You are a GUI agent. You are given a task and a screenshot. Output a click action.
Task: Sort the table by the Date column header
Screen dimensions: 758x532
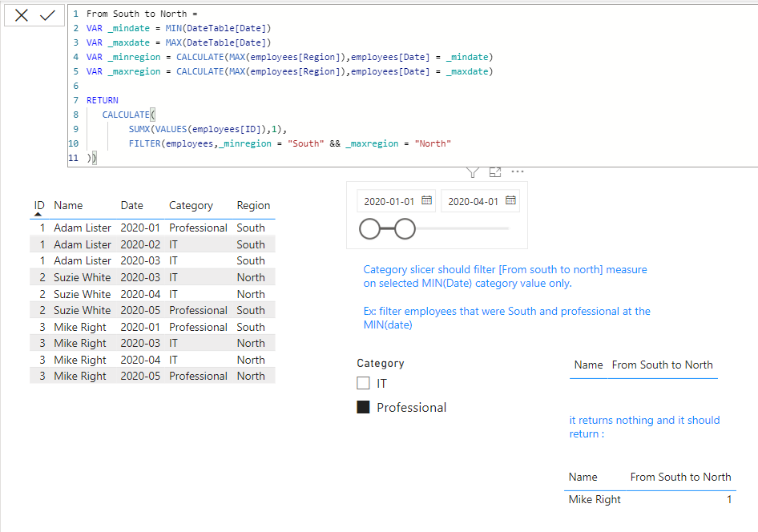132,205
